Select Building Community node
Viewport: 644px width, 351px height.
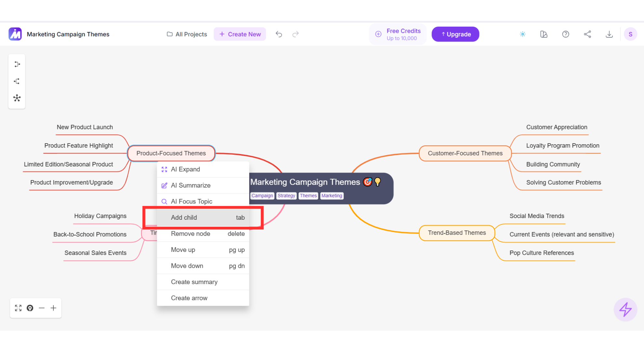553,164
